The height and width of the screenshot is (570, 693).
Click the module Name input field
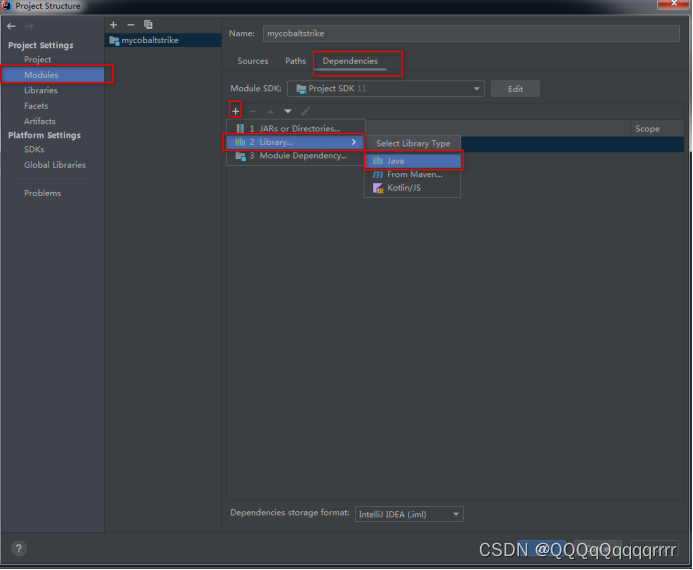click(471, 34)
